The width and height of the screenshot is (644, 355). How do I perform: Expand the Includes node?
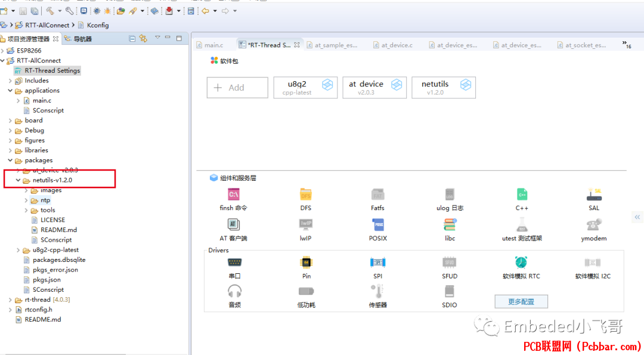pos(10,81)
